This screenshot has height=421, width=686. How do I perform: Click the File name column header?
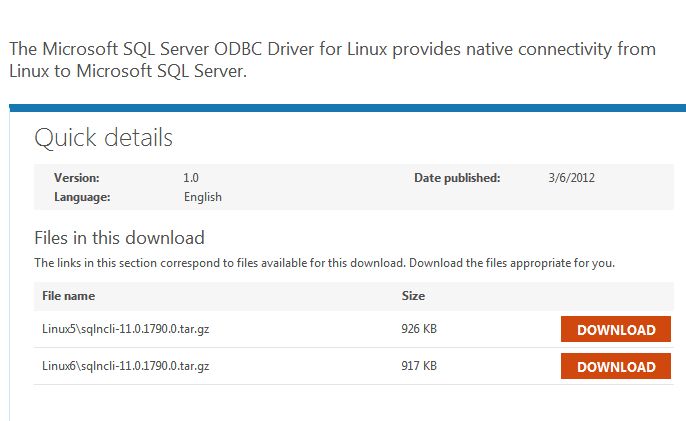tap(68, 296)
